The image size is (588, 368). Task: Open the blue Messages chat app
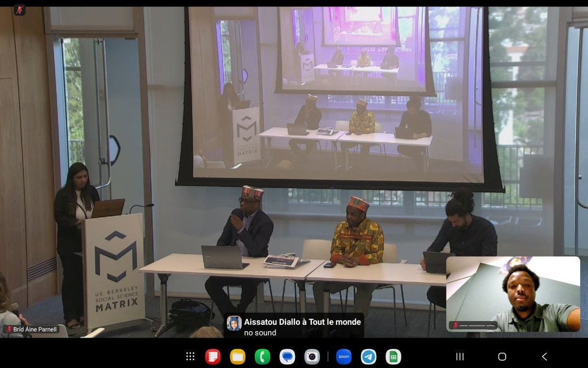(x=287, y=357)
